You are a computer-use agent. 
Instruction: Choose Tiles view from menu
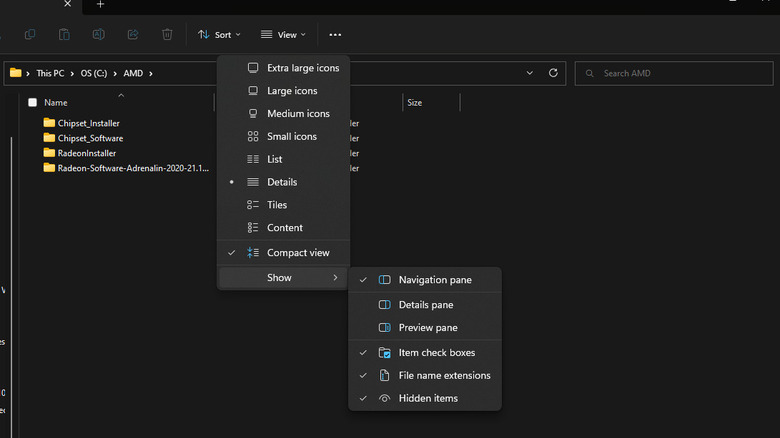click(276, 205)
